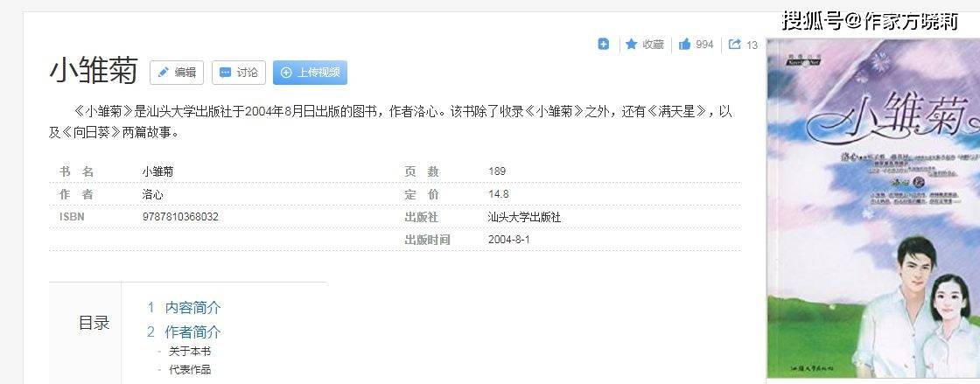Click the 收藏 text label
Viewport: 980px width, 384px height.
tap(653, 45)
